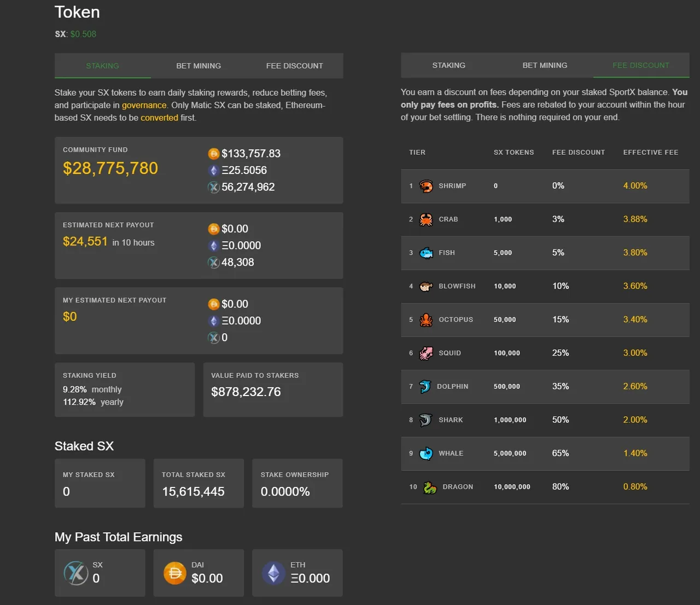
Task: Click Community Fund DAI amount $133,757.83
Action: coord(251,154)
